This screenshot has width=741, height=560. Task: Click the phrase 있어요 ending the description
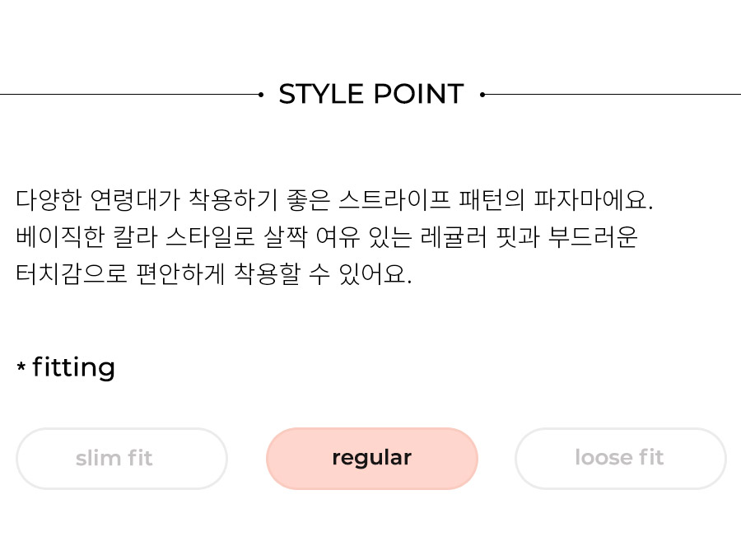(372, 274)
